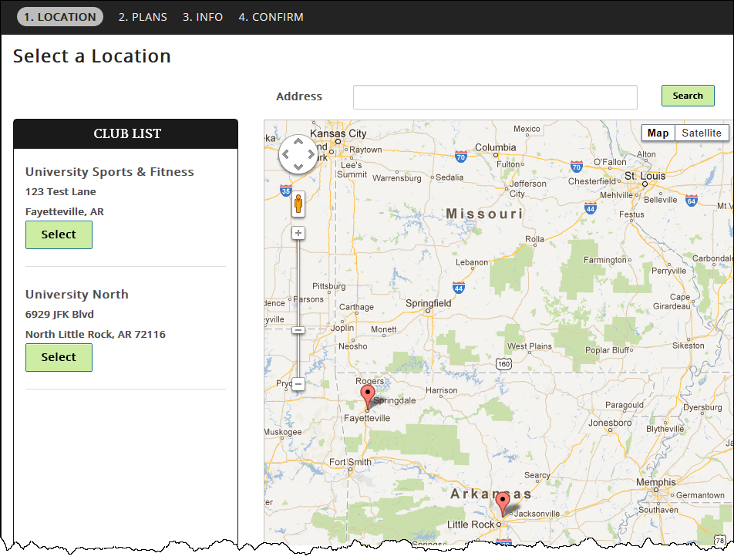The image size is (734, 560).
Task: Click the 1. LOCATION step tab
Action: [x=60, y=17]
